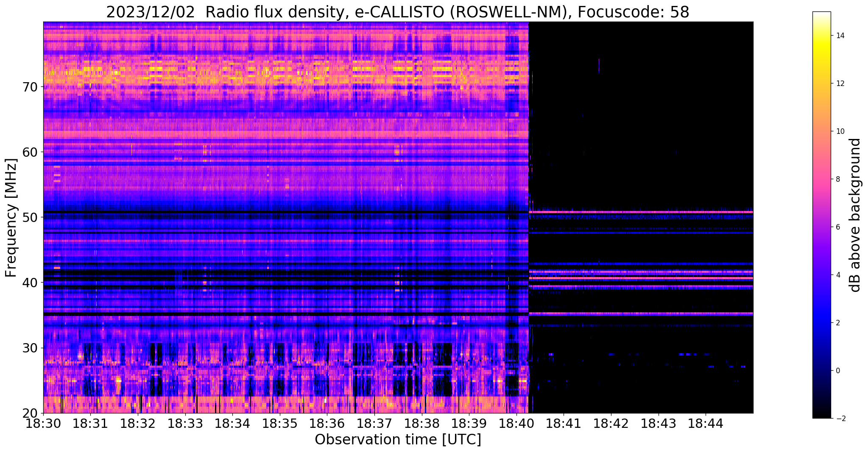Click the 18:39 time tick label
Screen dimensions: 868x452
[x=469, y=423]
